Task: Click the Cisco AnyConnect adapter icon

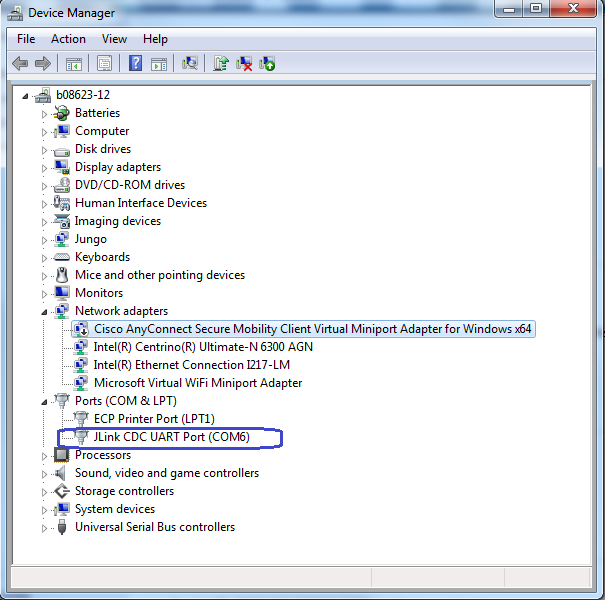Action: (x=81, y=329)
